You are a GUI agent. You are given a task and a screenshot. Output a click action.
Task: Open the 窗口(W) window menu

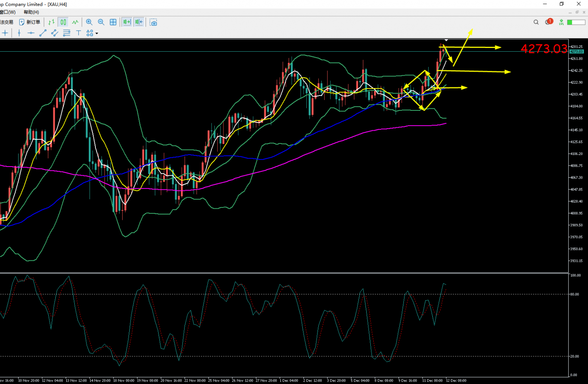8,12
